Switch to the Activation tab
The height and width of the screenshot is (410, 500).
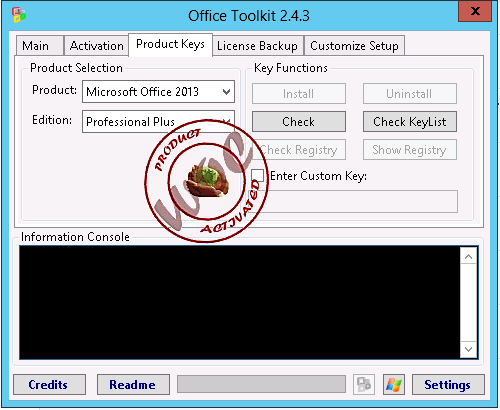click(x=96, y=46)
